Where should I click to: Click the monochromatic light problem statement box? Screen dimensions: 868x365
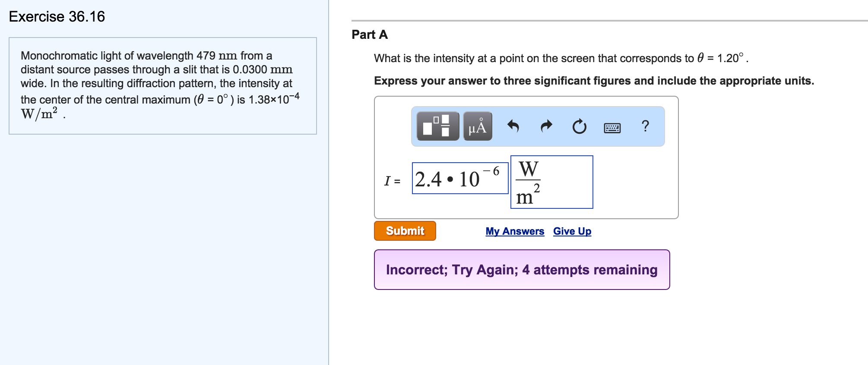162,85
